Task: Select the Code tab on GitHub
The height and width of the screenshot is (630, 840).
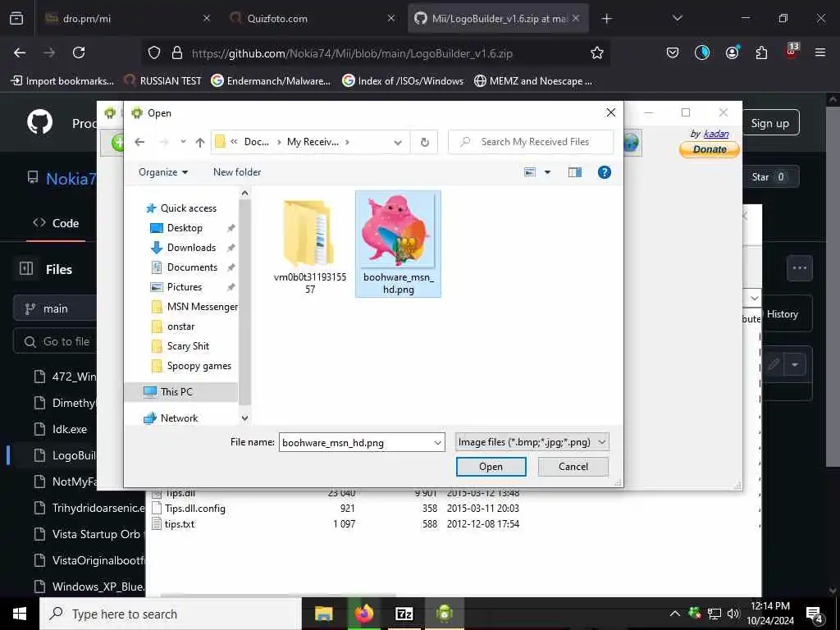Action: (x=56, y=223)
